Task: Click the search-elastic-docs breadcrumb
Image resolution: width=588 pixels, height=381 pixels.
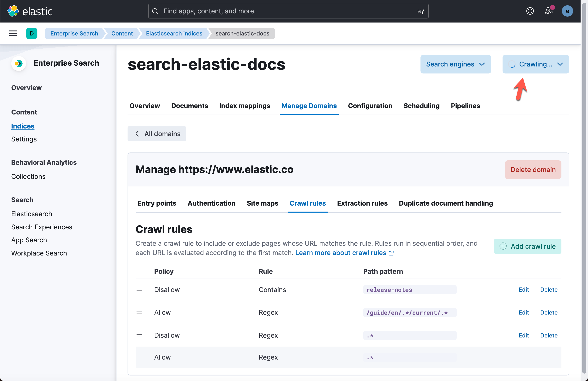Action: coord(242,33)
